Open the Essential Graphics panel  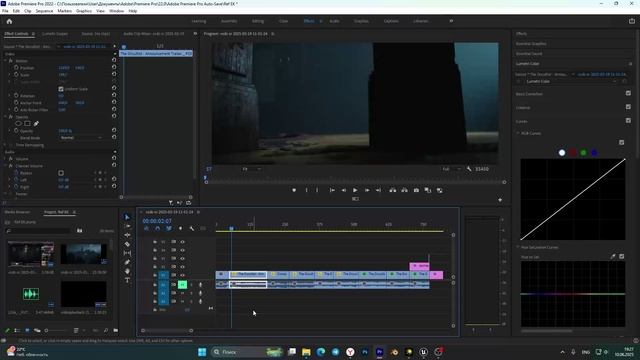click(x=531, y=44)
